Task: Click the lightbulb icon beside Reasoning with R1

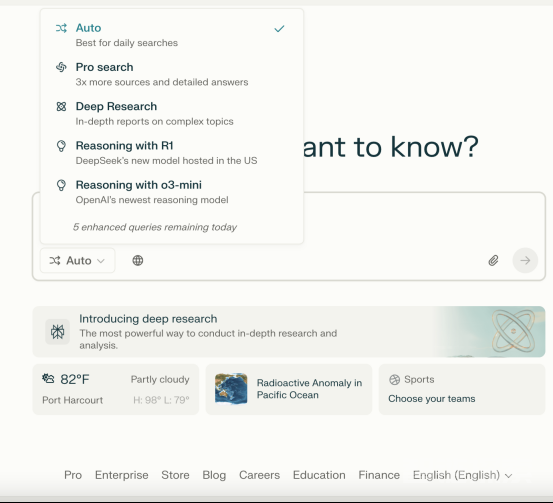Action: click(61, 146)
